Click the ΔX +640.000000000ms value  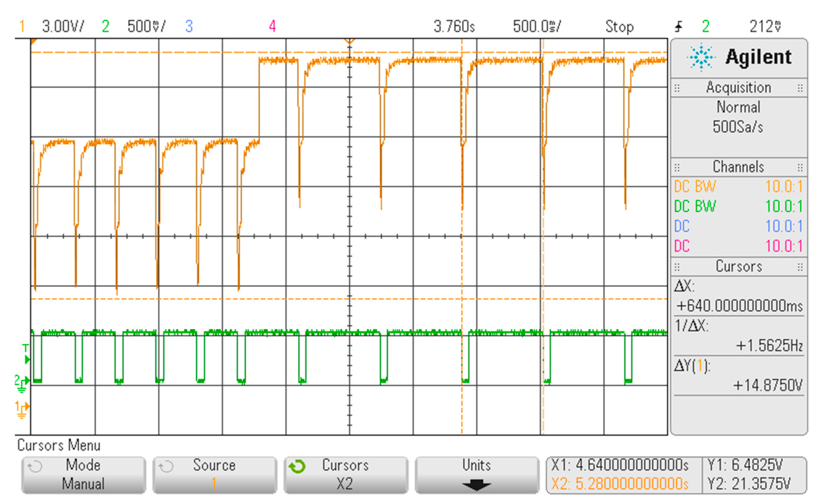click(x=739, y=306)
